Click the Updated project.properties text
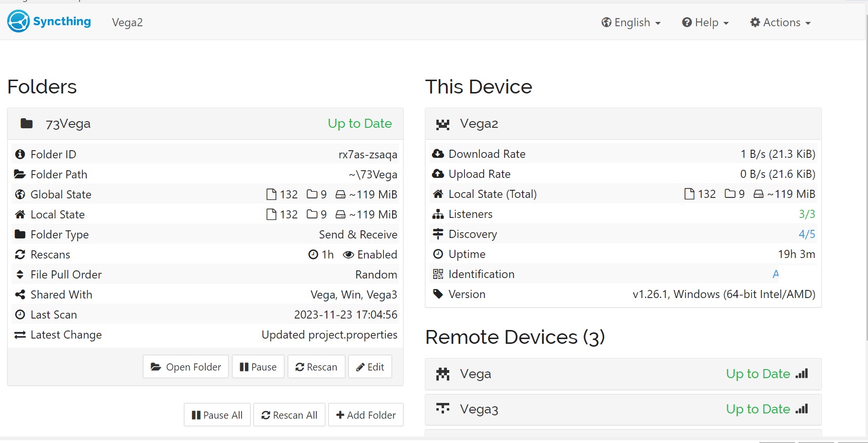This screenshot has height=443, width=868. coord(329,335)
